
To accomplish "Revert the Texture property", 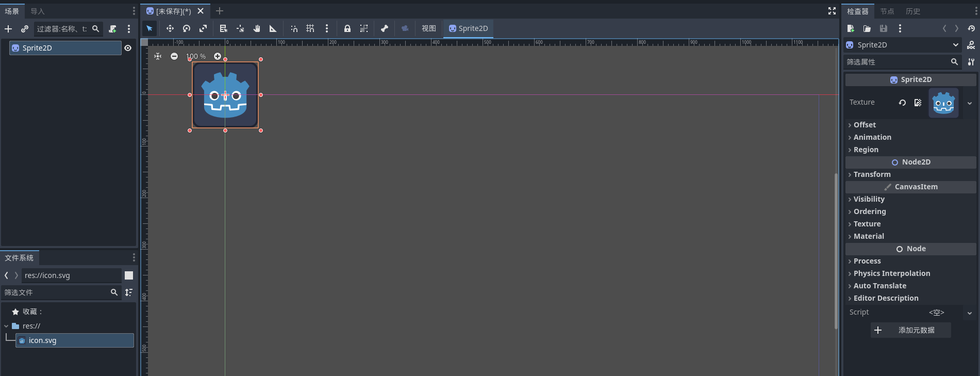I will 902,103.
